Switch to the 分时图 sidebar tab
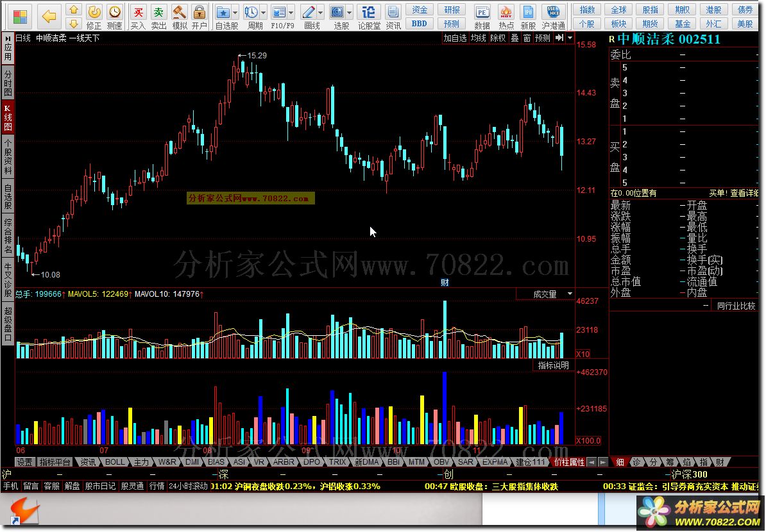 click(8, 83)
